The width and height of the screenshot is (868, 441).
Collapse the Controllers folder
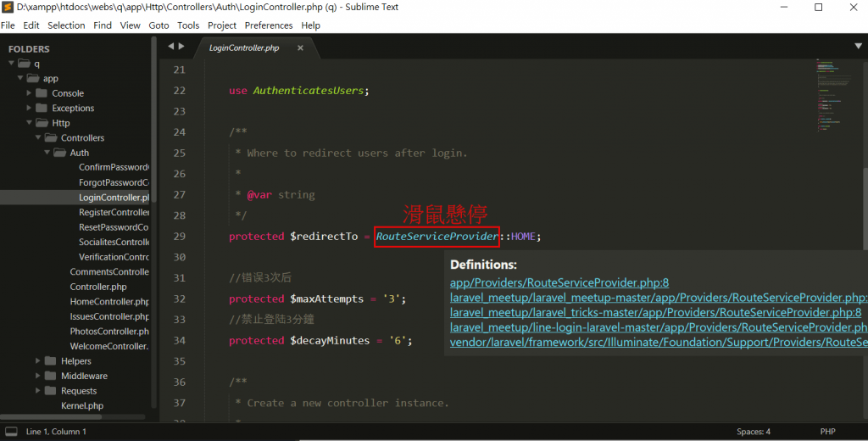point(38,137)
